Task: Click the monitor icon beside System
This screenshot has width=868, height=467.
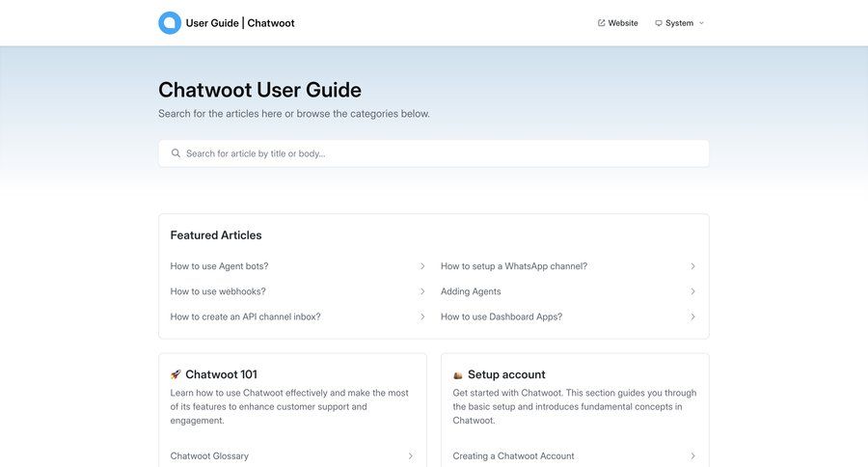Action: 658,23
